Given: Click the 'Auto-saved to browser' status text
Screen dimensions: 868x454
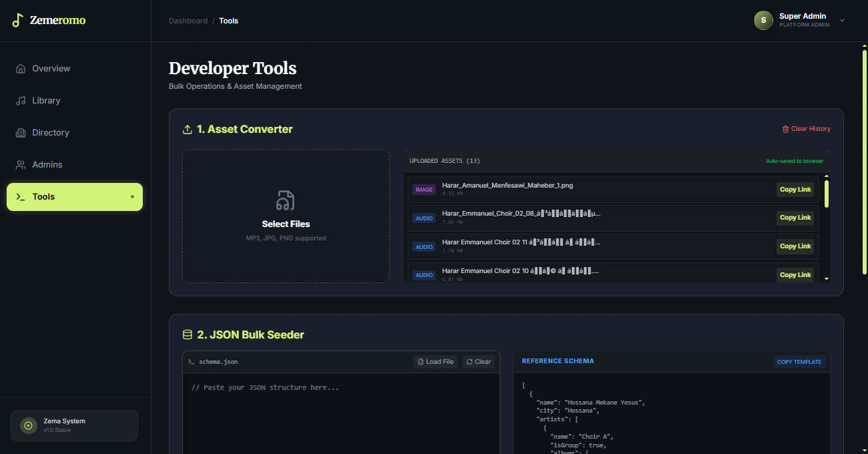Looking at the screenshot, I should point(795,161).
